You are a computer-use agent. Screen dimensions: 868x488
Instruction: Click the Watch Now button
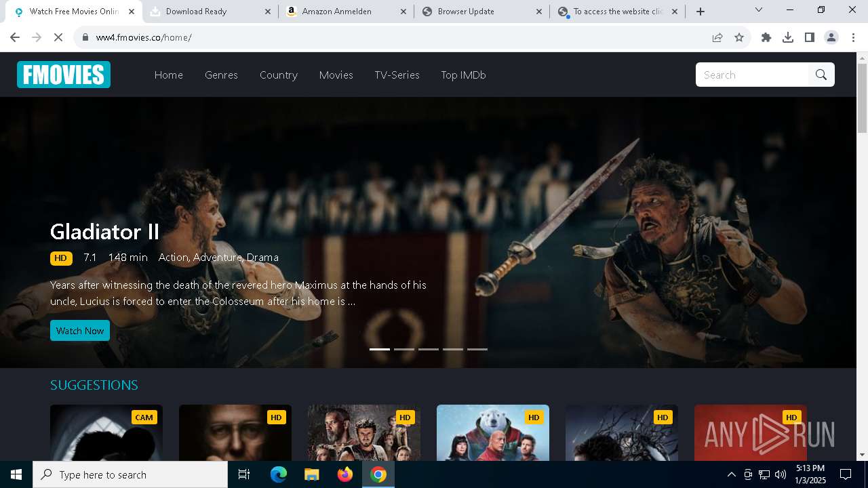click(80, 331)
